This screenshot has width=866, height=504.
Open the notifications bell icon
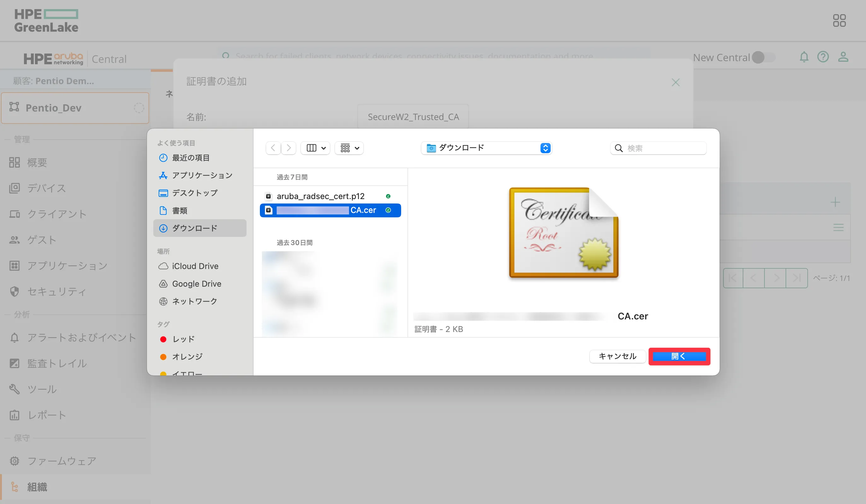click(804, 57)
